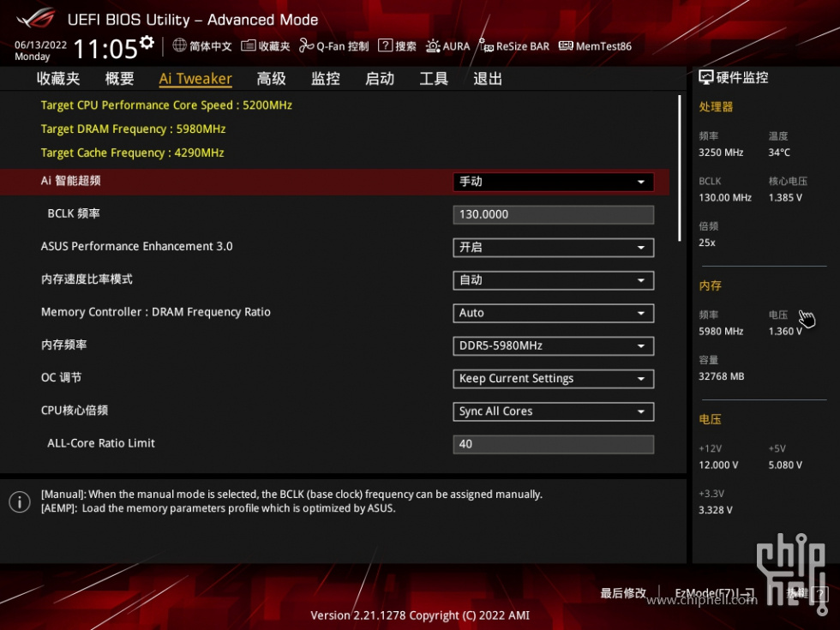840x630 pixels.
Task: Click the ROG logo
Action: point(35,18)
